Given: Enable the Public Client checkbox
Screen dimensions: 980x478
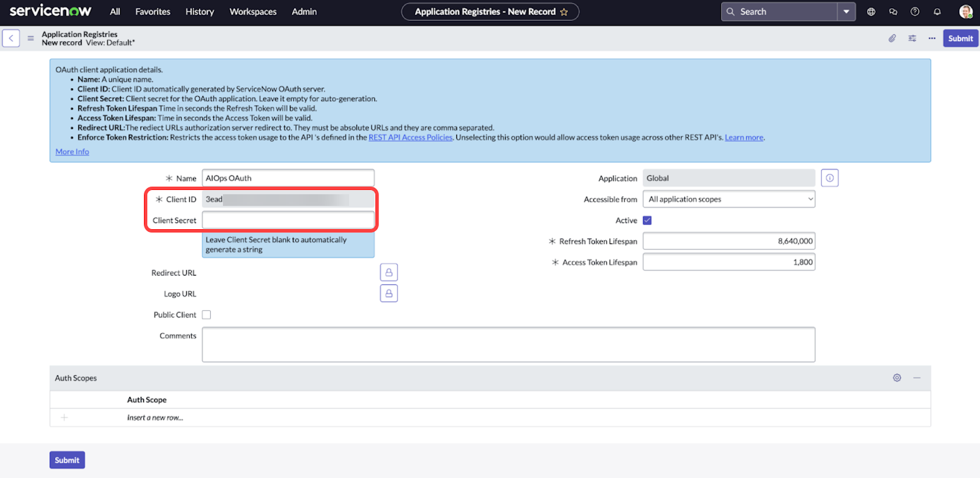Looking at the screenshot, I should coord(206,315).
